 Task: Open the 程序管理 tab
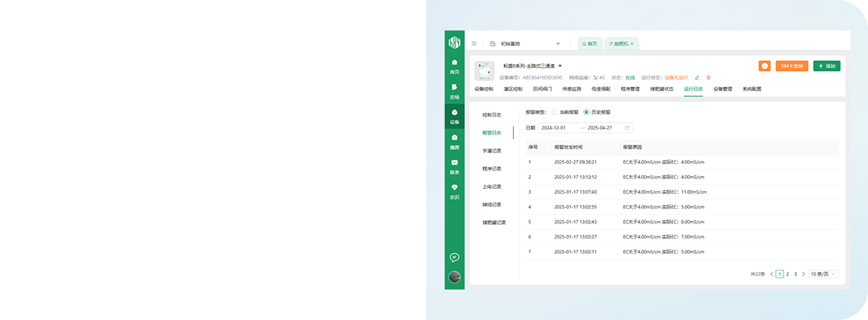pyautogui.click(x=630, y=88)
